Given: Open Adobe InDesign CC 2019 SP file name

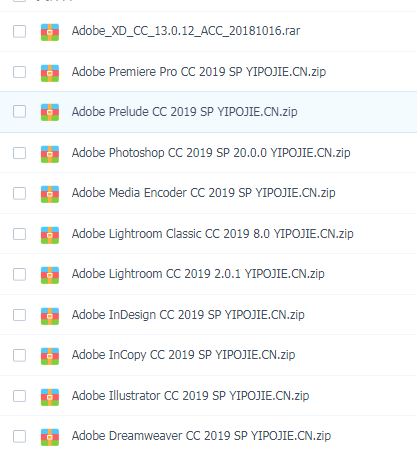Looking at the screenshot, I should coord(188,315).
